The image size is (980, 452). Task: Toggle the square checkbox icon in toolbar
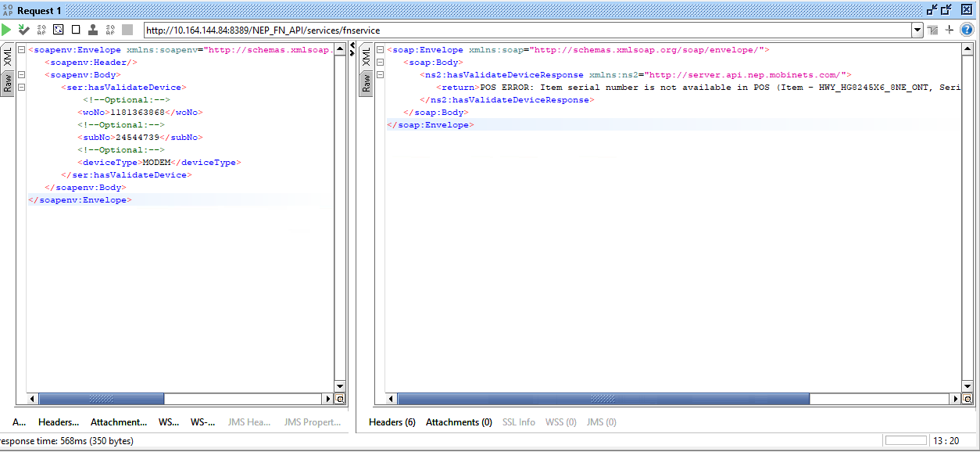coord(76,30)
